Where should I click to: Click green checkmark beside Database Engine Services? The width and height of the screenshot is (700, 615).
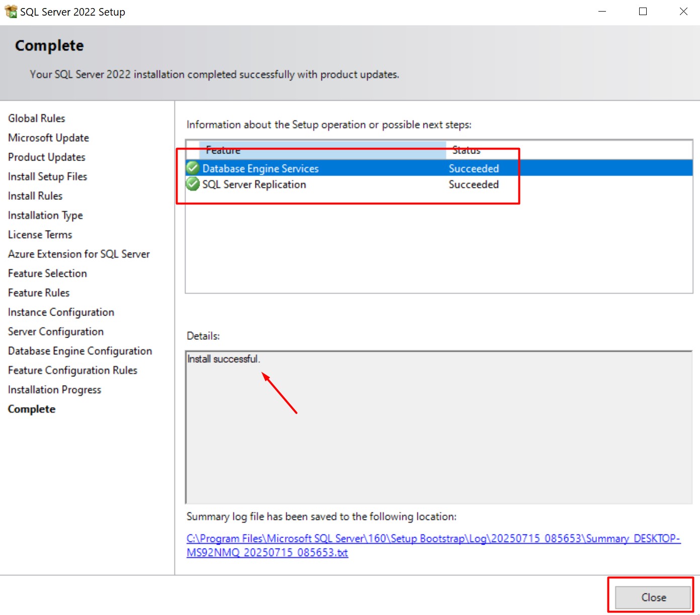(x=193, y=168)
